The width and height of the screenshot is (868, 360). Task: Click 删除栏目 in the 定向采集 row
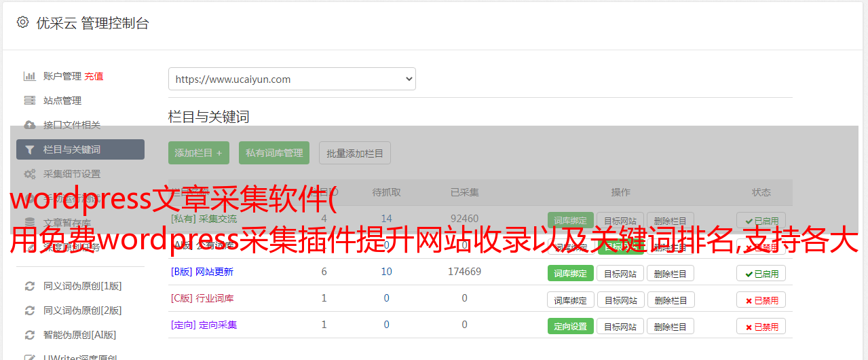(x=671, y=326)
